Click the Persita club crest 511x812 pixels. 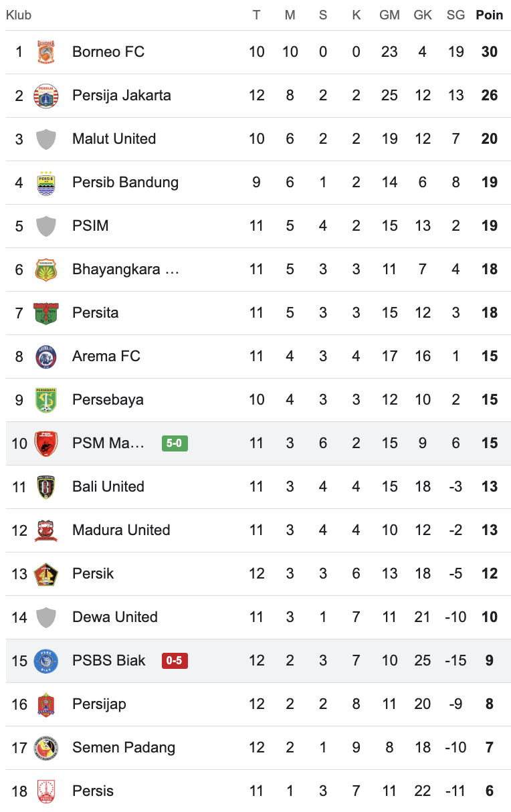pos(46,313)
